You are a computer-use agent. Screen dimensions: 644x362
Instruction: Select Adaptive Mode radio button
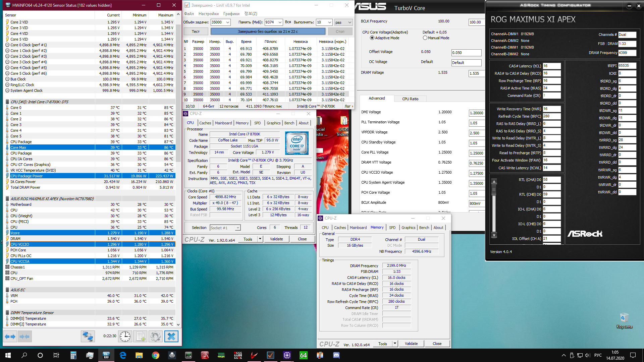tap(372, 38)
